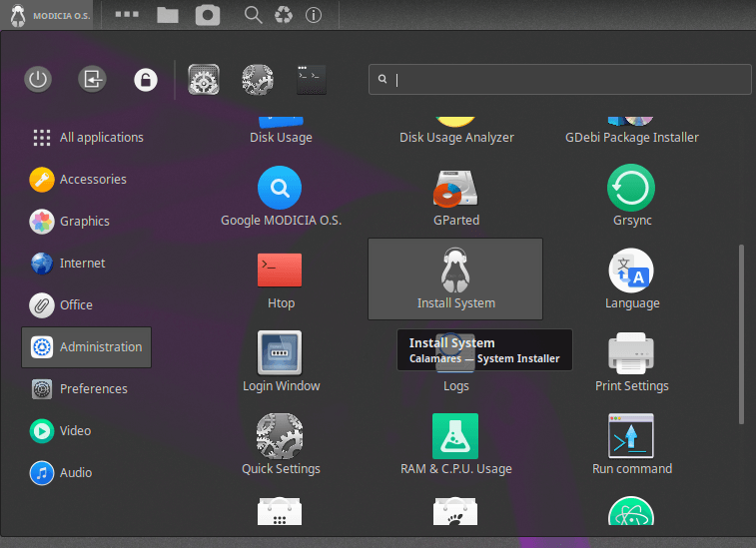This screenshot has height=548, width=756.
Task: Open Htop process viewer
Action: (x=281, y=279)
